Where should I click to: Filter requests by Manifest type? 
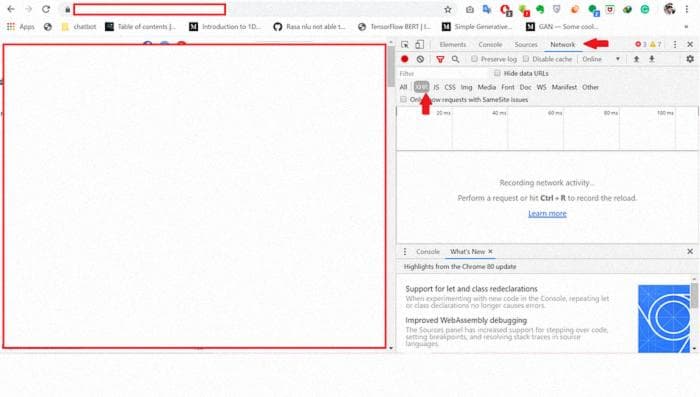[x=564, y=87]
